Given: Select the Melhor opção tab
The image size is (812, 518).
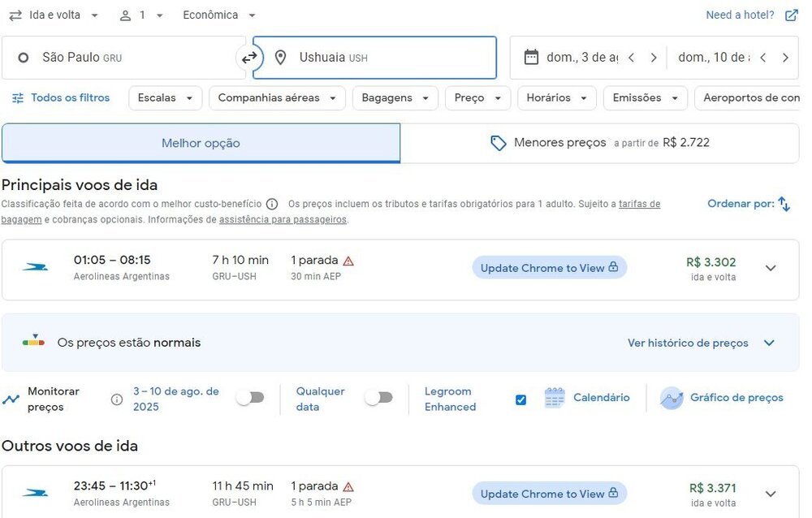Looking at the screenshot, I should [x=201, y=143].
